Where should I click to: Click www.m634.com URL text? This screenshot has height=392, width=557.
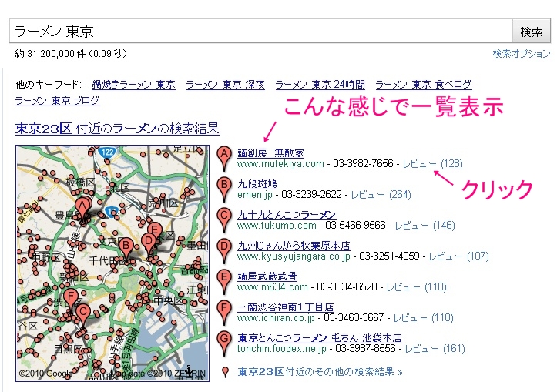click(273, 287)
